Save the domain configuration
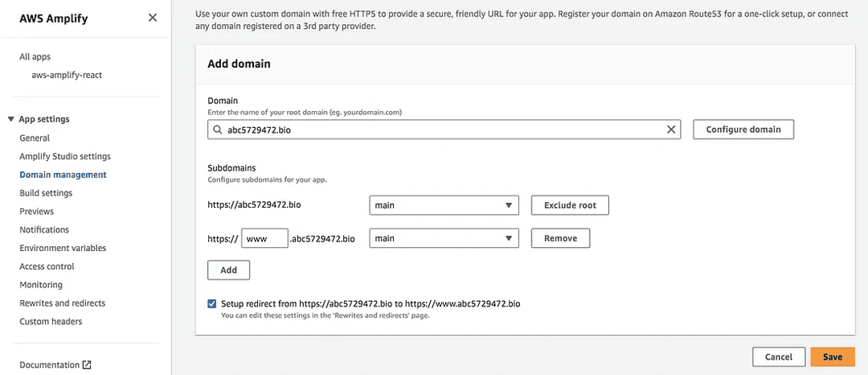The height and width of the screenshot is (375, 868). (x=833, y=357)
